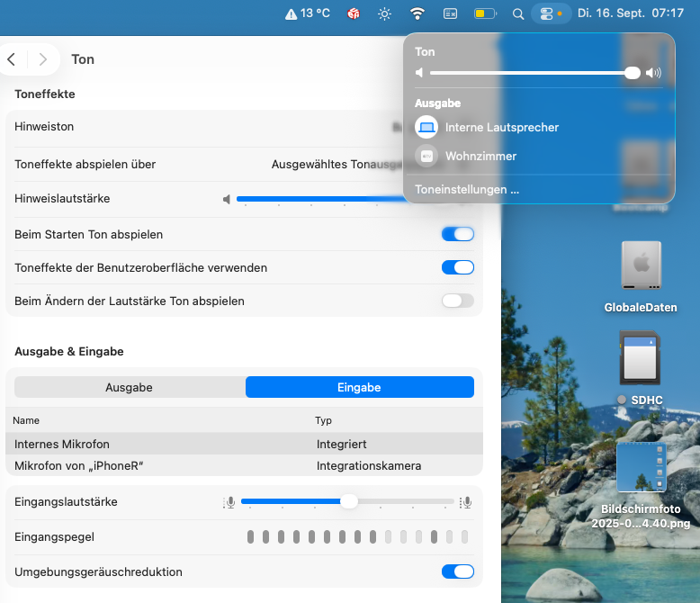700x603 pixels.
Task: Enable Beim Ändern der Lautstärke Ton abspielen
Action: 458,301
